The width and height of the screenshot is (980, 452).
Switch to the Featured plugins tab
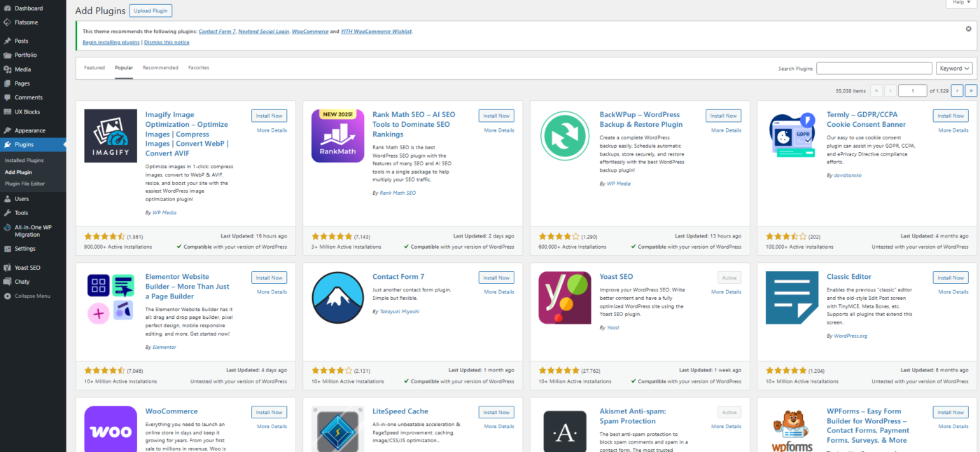click(94, 67)
